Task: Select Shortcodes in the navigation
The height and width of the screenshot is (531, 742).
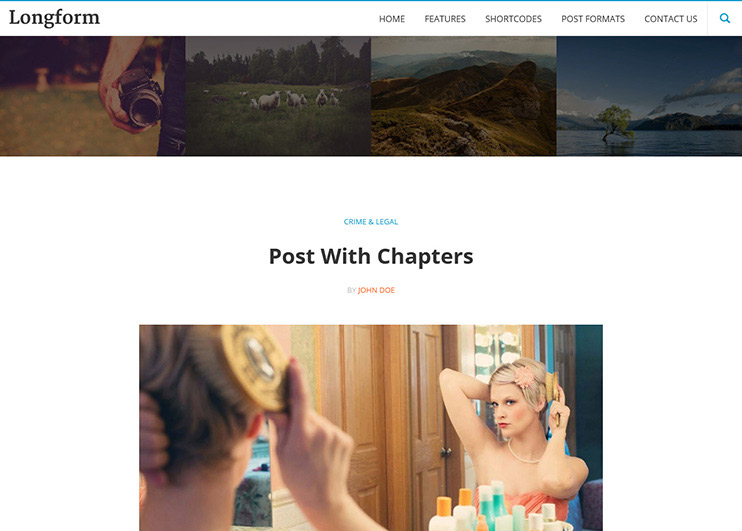Action: click(x=513, y=19)
